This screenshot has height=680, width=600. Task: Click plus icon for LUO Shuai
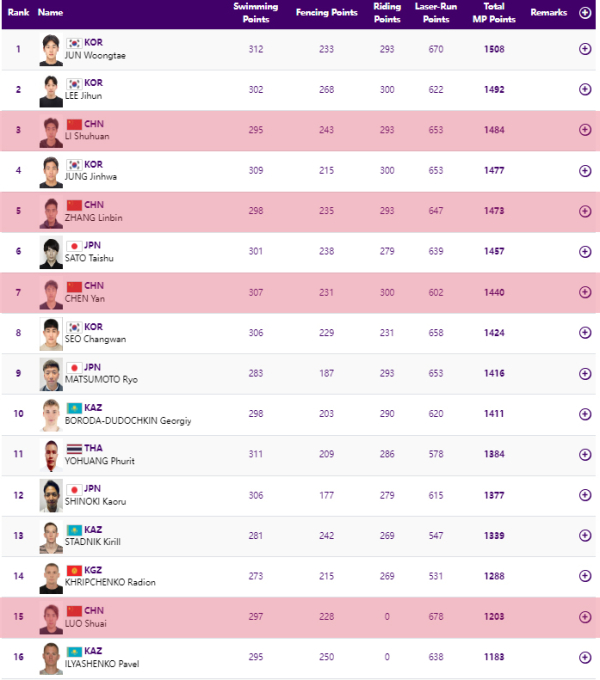coord(585,617)
